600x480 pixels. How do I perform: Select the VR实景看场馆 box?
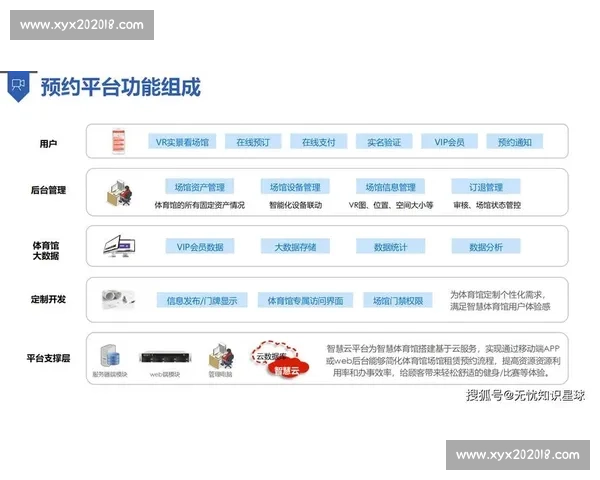pyautogui.click(x=182, y=142)
